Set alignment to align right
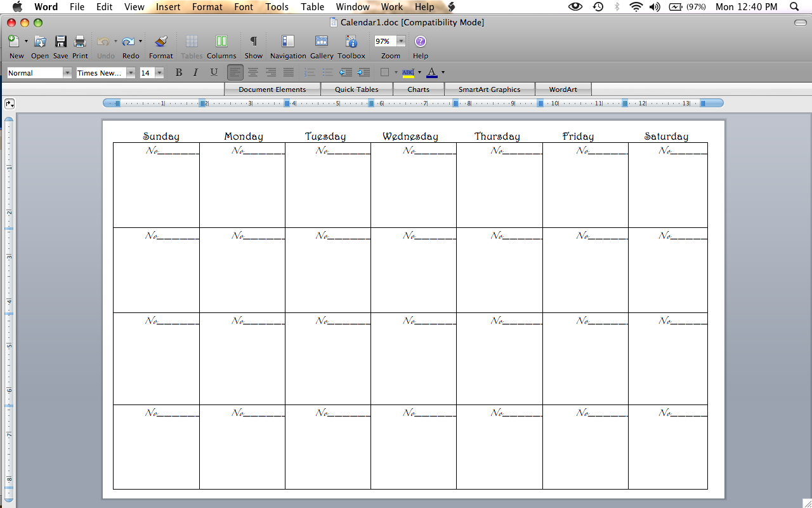Image resolution: width=812 pixels, height=508 pixels. (x=271, y=72)
